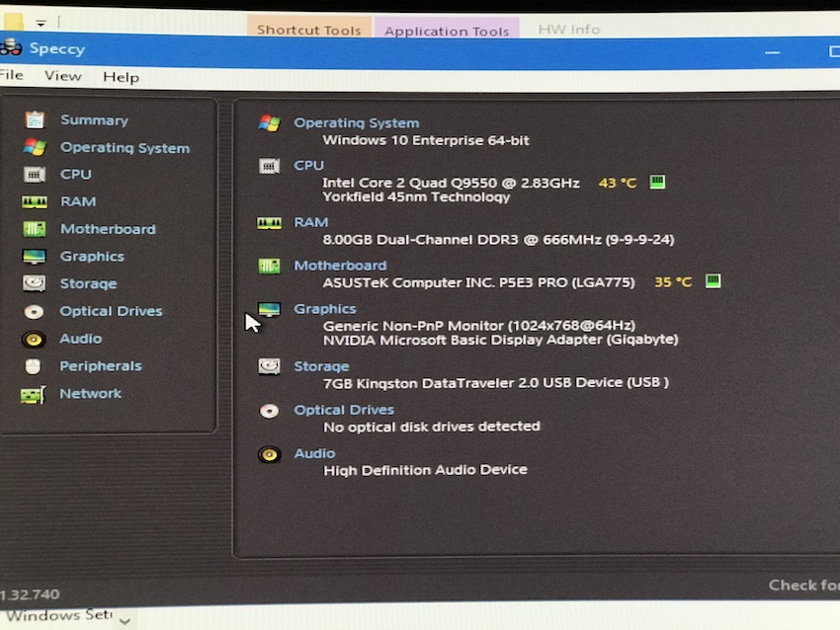Image resolution: width=840 pixels, height=630 pixels.
Task: Click the Storage hard drive icon in sidebar
Action: point(34,283)
